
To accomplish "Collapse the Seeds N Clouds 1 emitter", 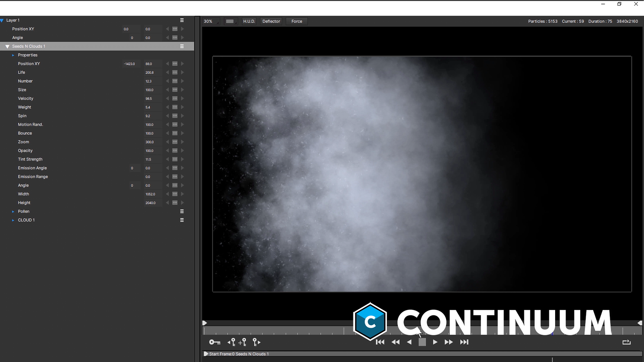I will pyautogui.click(x=7, y=47).
